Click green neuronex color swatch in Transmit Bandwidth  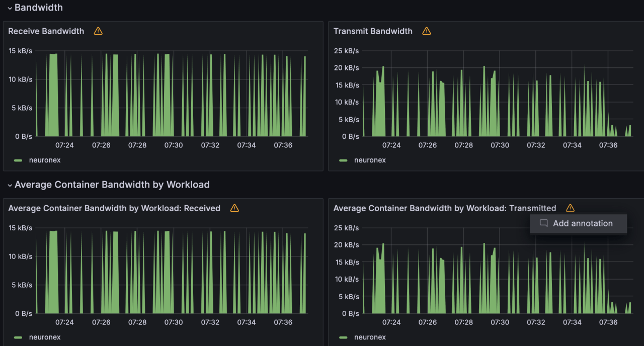click(x=344, y=160)
